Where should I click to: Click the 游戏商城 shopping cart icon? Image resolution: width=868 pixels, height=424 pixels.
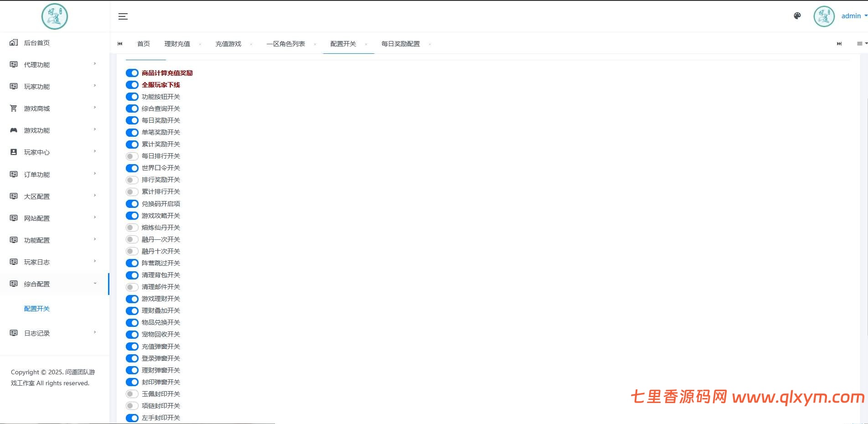tap(14, 109)
